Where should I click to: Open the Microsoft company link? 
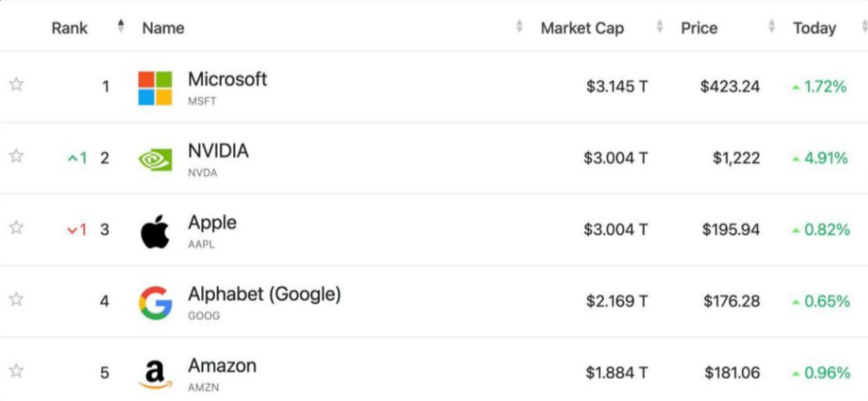[x=227, y=79]
